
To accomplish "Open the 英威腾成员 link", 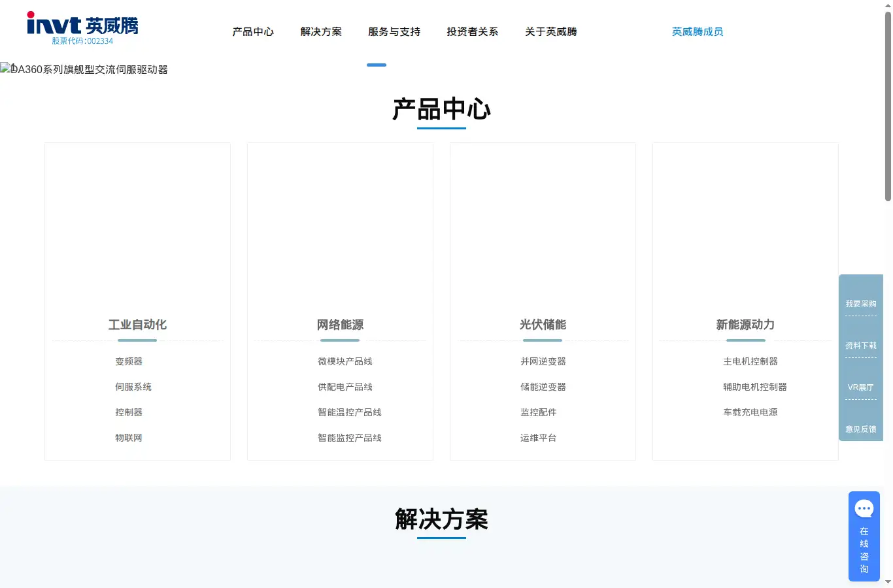I will pos(698,31).
